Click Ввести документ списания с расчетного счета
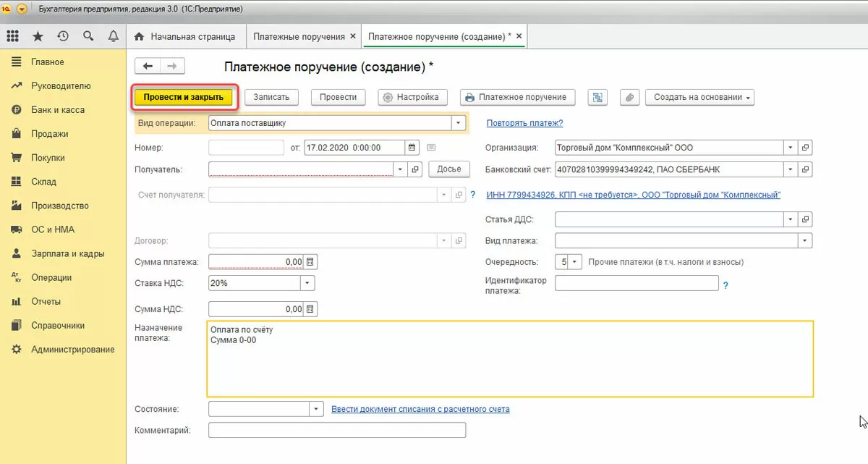 [x=420, y=409]
